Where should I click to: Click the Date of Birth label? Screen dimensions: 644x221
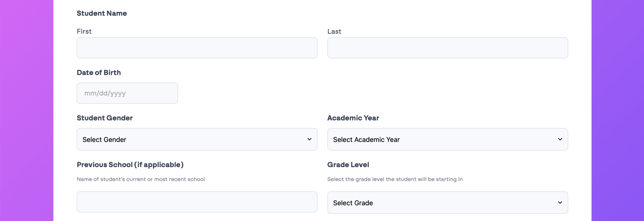click(99, 73)
